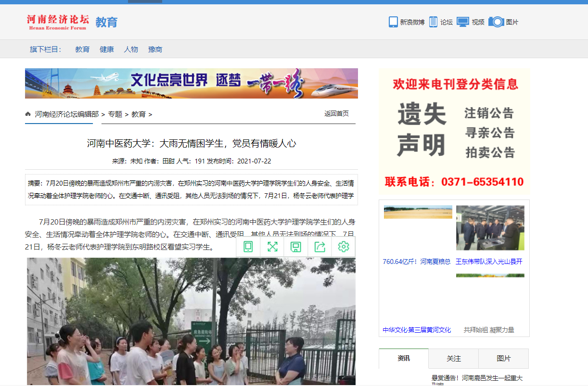Select the 人物 navigation menu item
The image size is (588, 387).
click(x=131, y=49)
